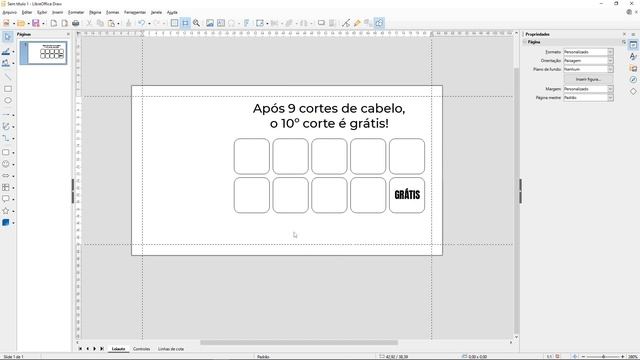The width and height of the screenshot is (640, 360).
Task: Click the last layer tab navigation arrow
Action: click(102, 349)
